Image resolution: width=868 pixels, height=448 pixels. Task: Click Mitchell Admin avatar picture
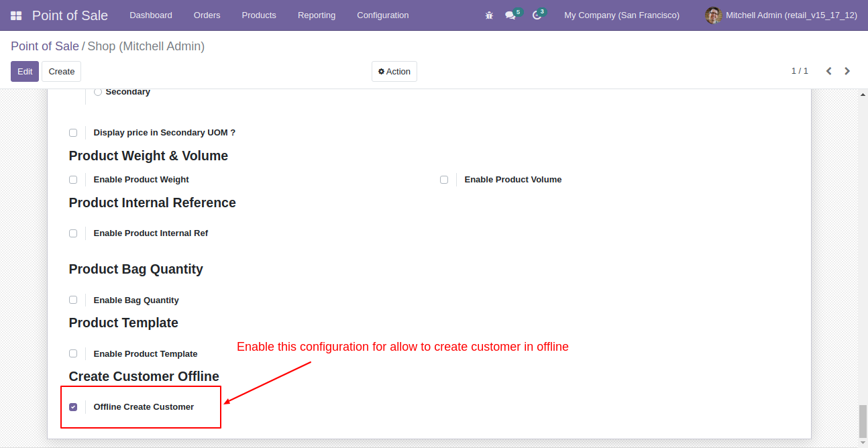click(713, 15)
